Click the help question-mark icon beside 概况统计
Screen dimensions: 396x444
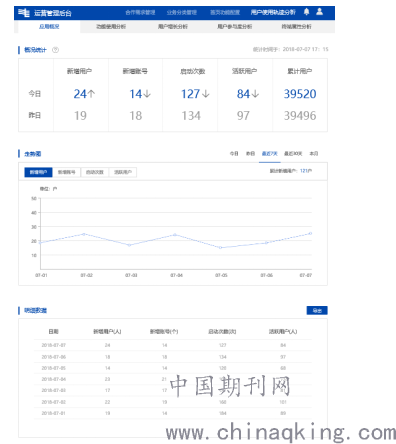[55, 50]
